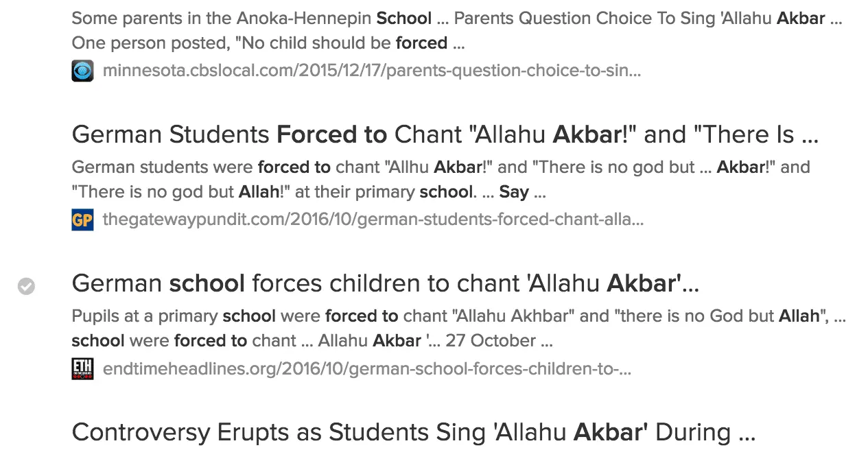The width and height of the screenshot is (868, 450).
Task: Open the endtimeheadlines.org URL link
Action: coord(366,369)
